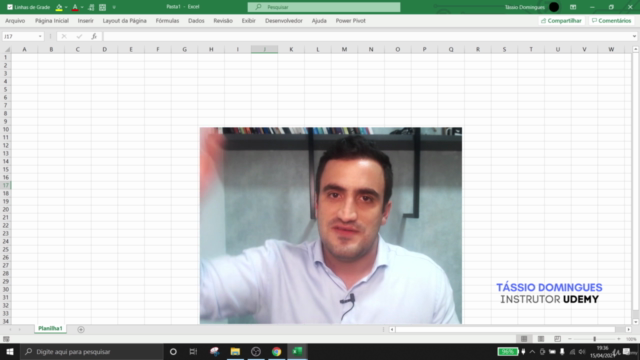This screenshot has height=360, width=640.
Task: Open the Layout da Página tab
Action: coord(124,20)
